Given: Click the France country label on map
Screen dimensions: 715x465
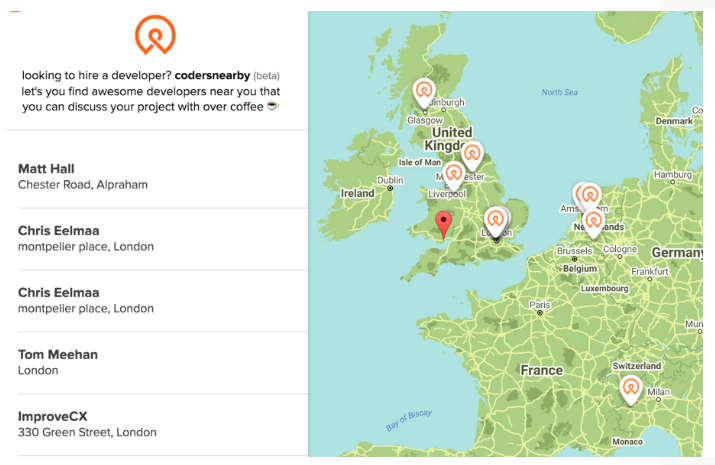Looking at the screenshot, I should pyautogui.click(x=541, y=370).
